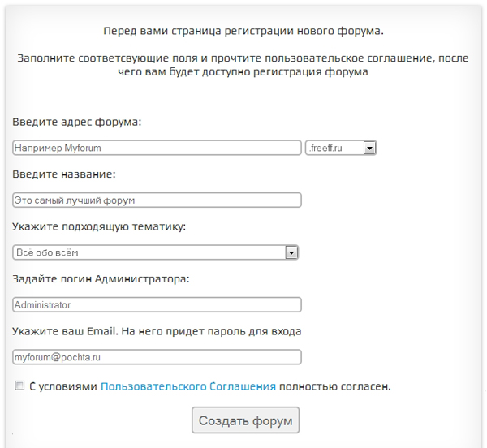Click the 'полностью согласен.' text after the link

click(x=334, y=386)
